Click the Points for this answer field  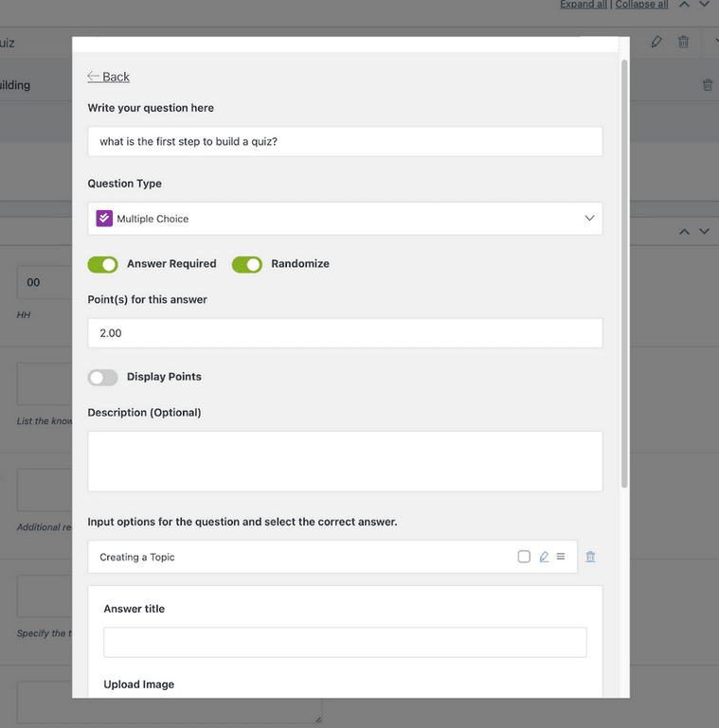[x=345, y=333]
